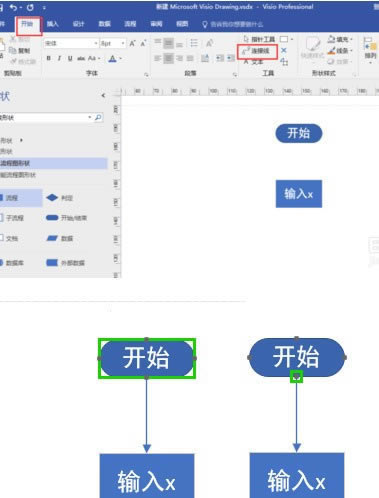Image resolution: width=379 pixels, height=498 pixels.
Task: Switch to the 插入 ribbon tab
Action: click(53, 24)
